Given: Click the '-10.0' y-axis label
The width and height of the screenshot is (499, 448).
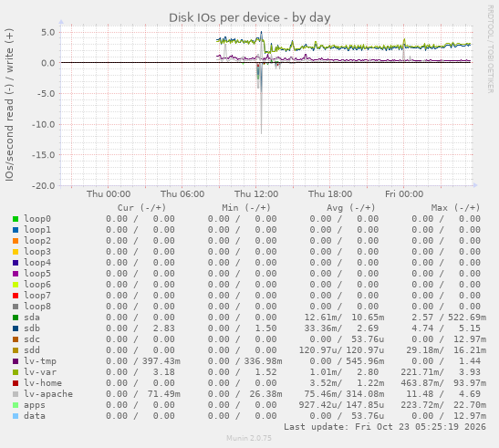Looking at the screenshot, I should coord(44,124).
